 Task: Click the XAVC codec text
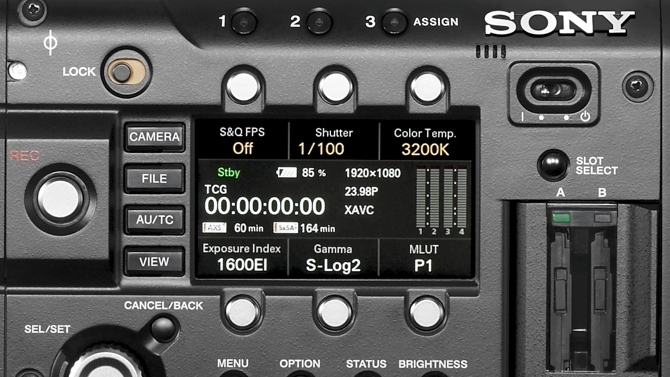[x=359, y=210]
